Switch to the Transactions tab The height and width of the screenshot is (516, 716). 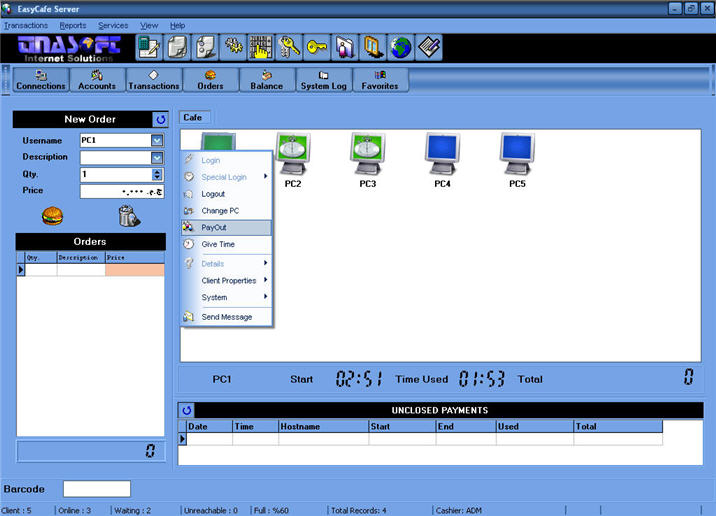click(154, 80)
